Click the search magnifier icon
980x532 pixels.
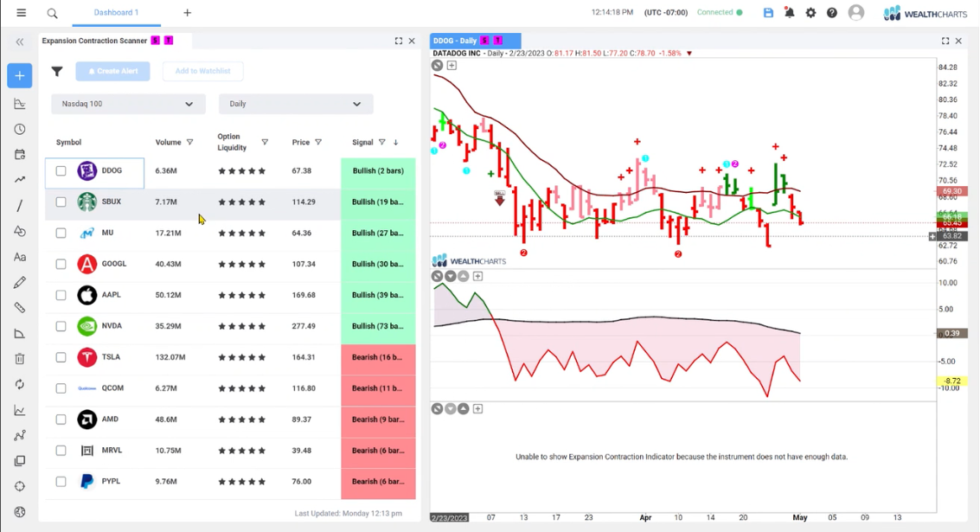(53, 13)
